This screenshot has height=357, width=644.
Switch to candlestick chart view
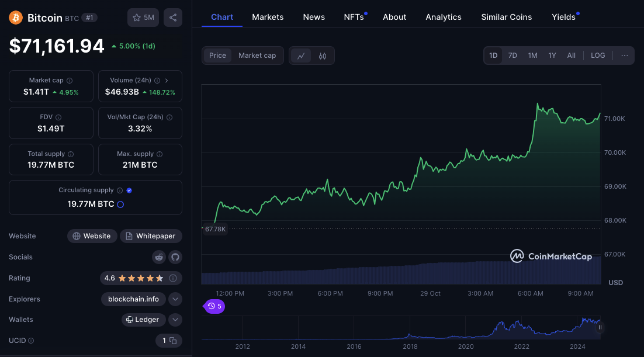click(x=323, y=56)
